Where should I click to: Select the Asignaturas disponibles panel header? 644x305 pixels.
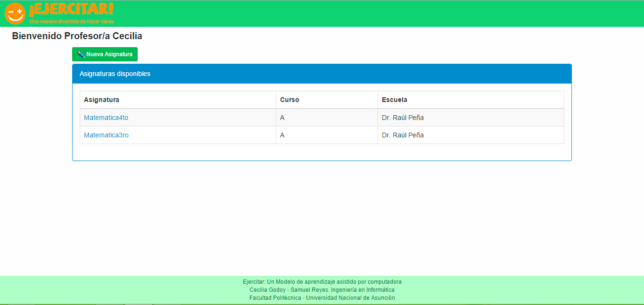tap(115, 74)
